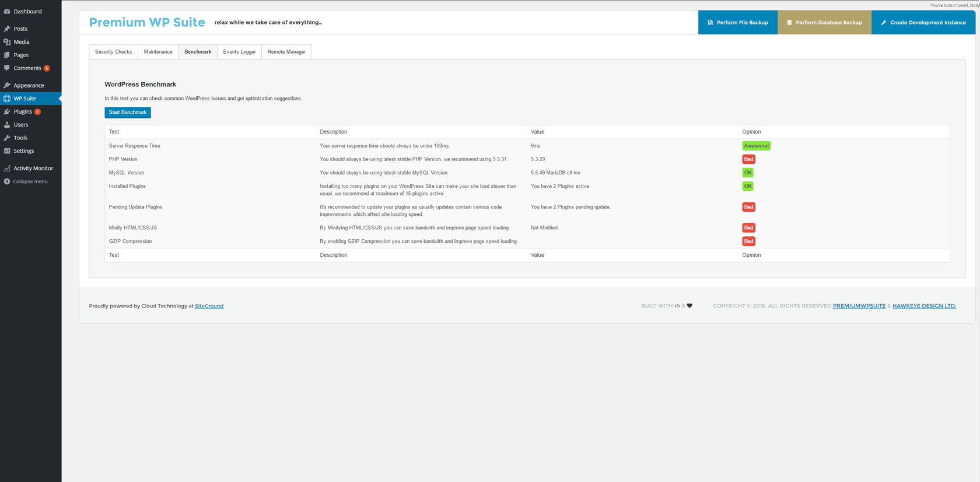Click Bad badge for GZIP Compression
Image resolution: width=980 pixels, height=482 pixels.
(x=748, y=241)
